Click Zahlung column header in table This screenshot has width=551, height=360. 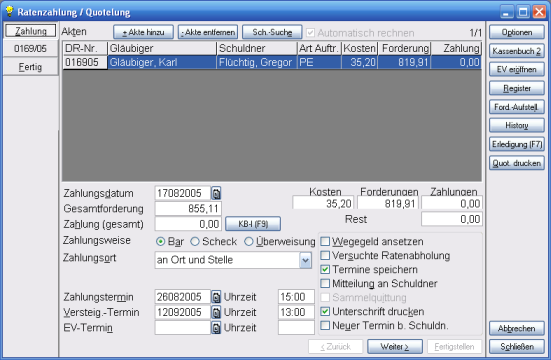(456, 48)
